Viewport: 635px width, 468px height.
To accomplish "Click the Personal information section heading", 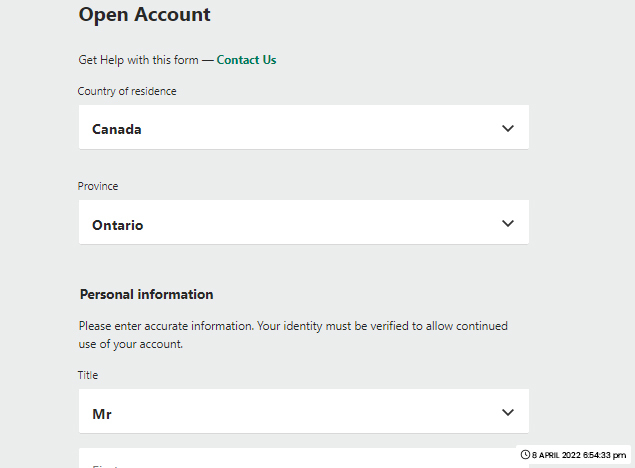I will coord(146,294).
